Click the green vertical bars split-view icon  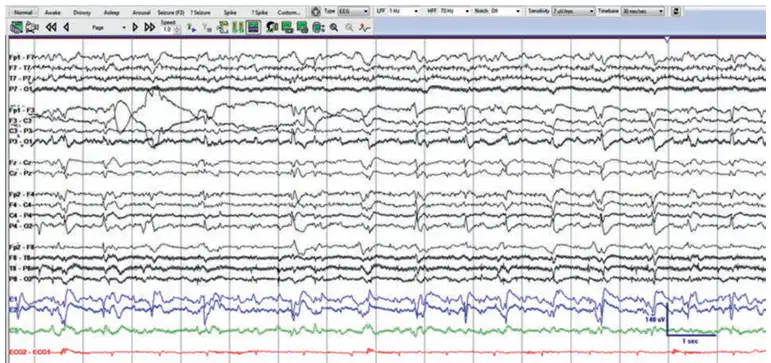(x=238, y=28)
